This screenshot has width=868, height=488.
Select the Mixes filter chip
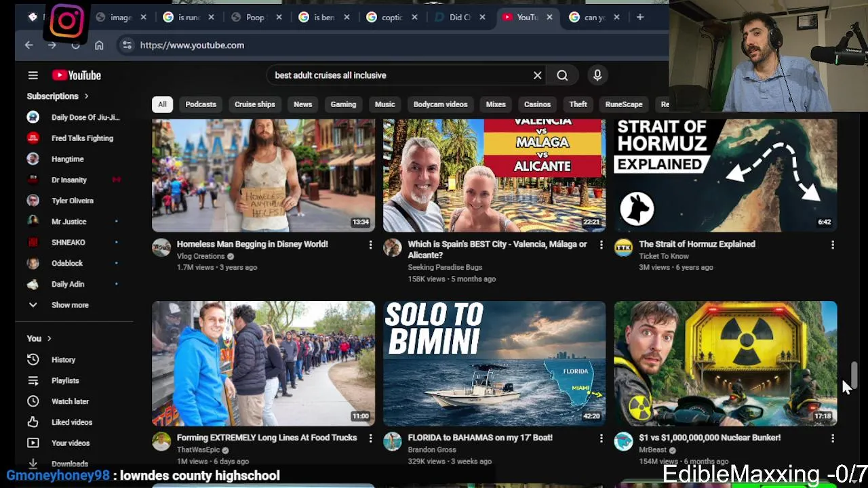click(x=496, y=104)
